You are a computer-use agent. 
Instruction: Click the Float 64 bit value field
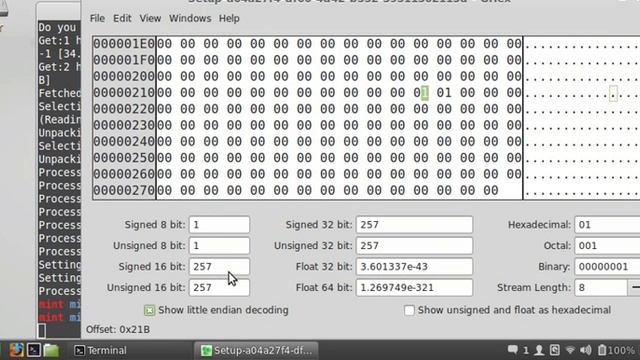pyautogui.click(x=414, y=287)
